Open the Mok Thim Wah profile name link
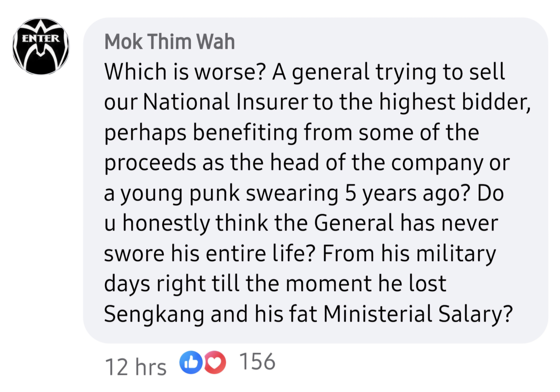The width and height of the screenshot is (560, 392). (170, 42)
